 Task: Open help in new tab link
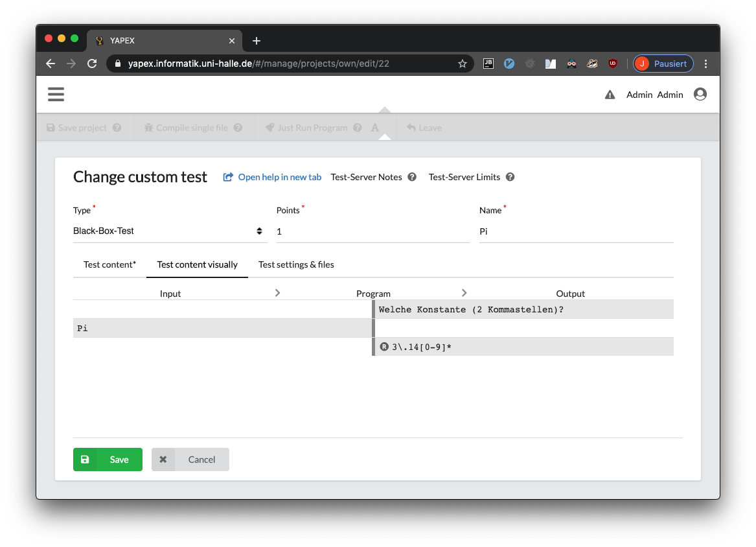(273, 177)
